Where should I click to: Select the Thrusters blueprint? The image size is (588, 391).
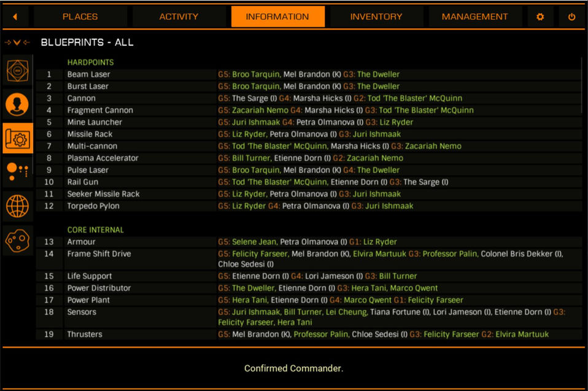tap(309, 334)
